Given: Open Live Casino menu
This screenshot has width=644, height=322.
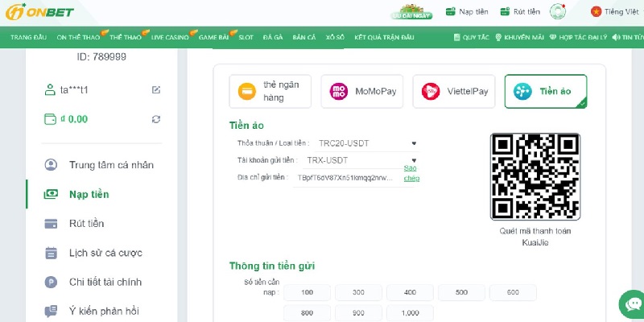Looking at the screenshot, I should coord(170,37).
